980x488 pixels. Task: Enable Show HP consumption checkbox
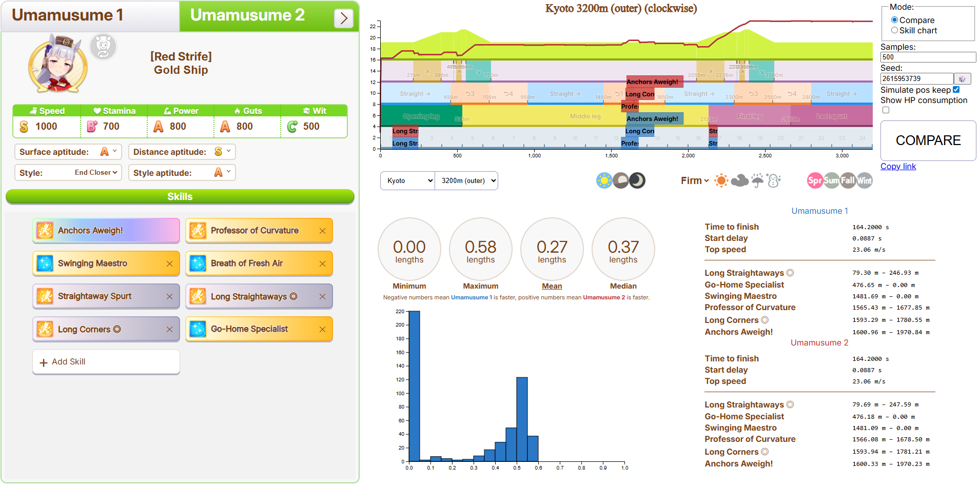coord(886,110)
